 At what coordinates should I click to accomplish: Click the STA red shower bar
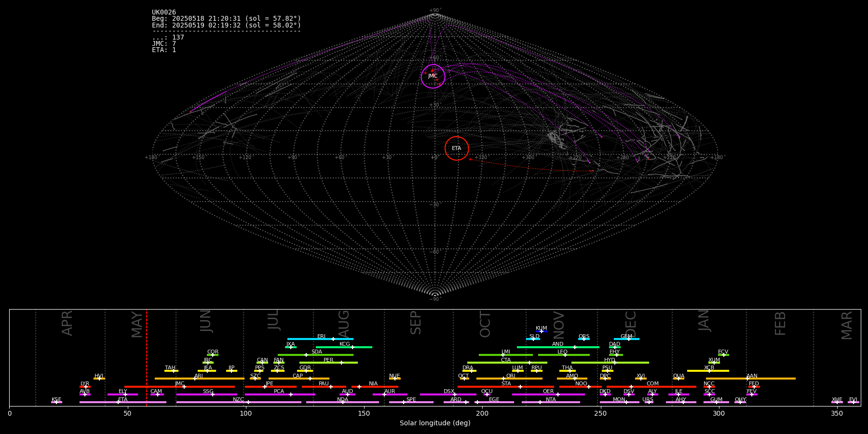506,386
